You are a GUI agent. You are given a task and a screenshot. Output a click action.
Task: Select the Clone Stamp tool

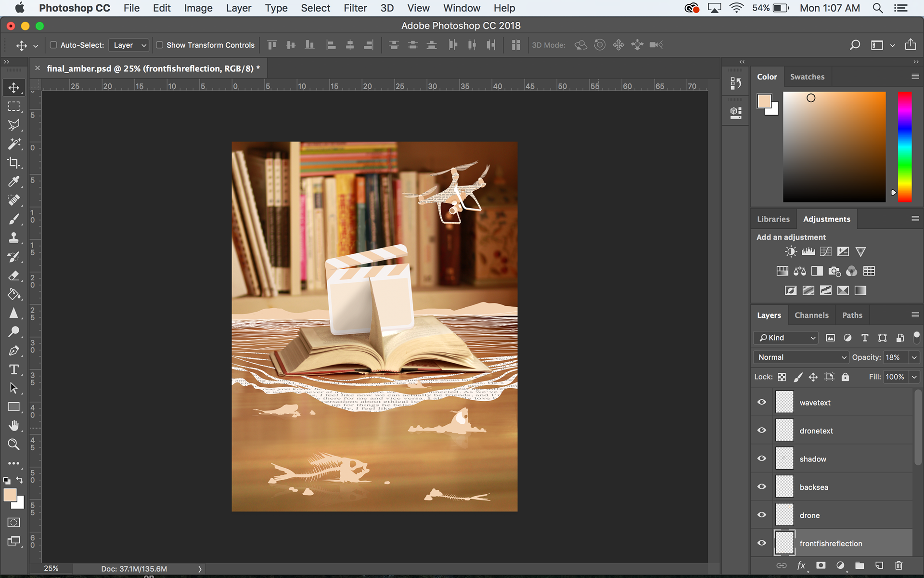point(13,237)
